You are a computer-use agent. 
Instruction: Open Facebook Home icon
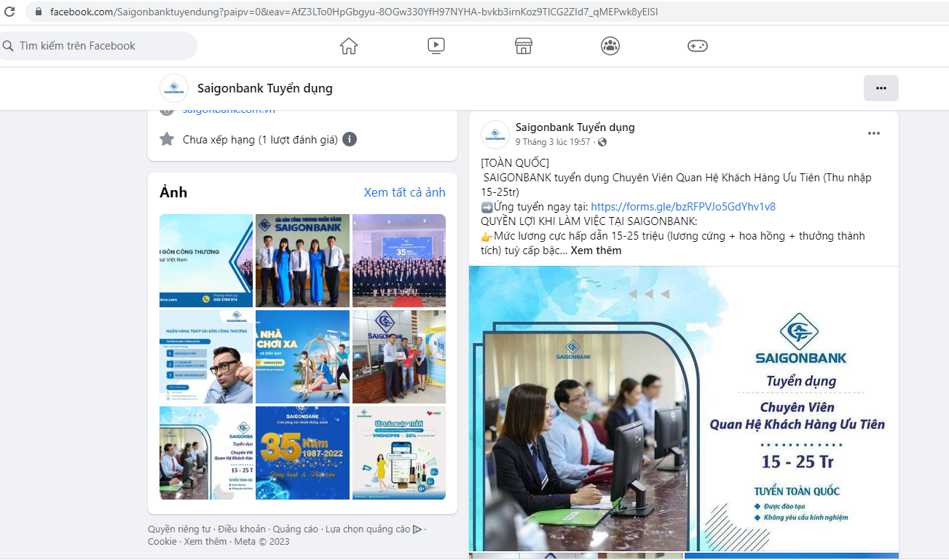[x=349, y=46]
